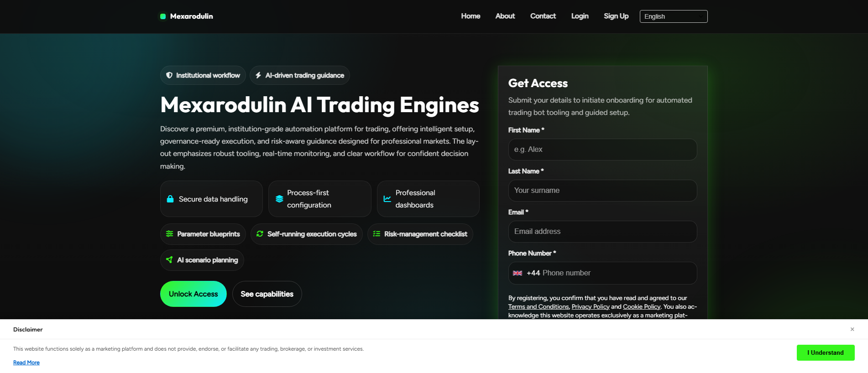The image size is (868, 373).
Task: Open the Terms and Conditions link
Action: 539,307
